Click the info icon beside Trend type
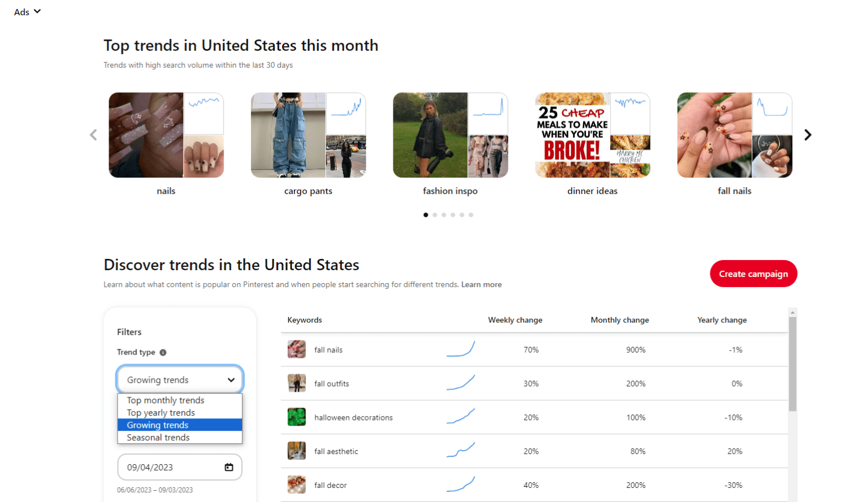Screen dimensions: 868x502 [x=163, y=352]
